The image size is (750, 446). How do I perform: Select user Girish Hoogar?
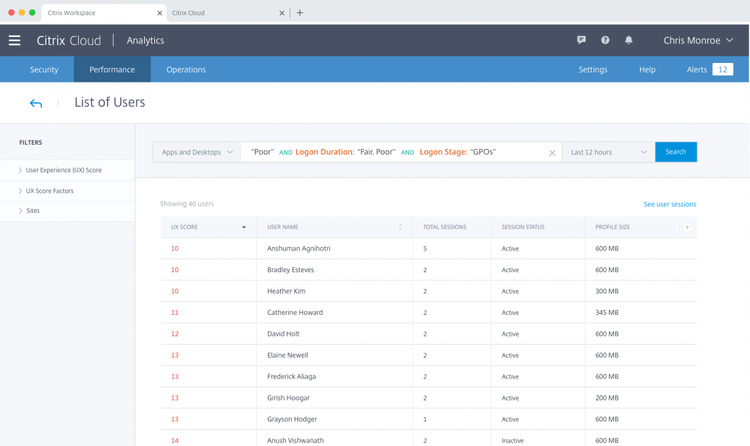pos(288,398)
